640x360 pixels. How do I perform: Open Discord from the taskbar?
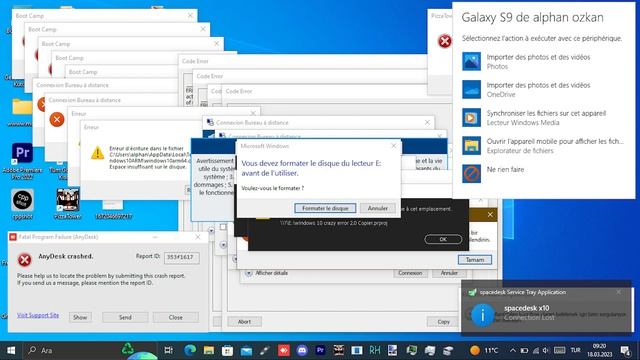(x=302, y=350)
